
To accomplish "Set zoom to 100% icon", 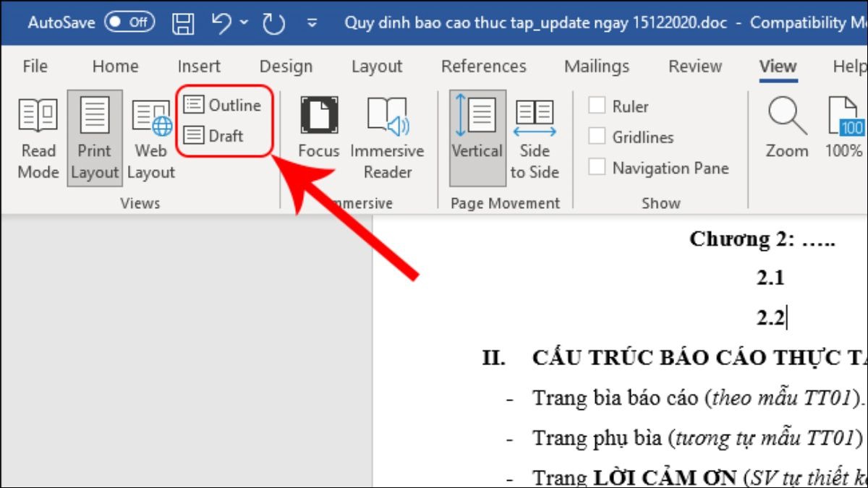I will click(845, 129).
